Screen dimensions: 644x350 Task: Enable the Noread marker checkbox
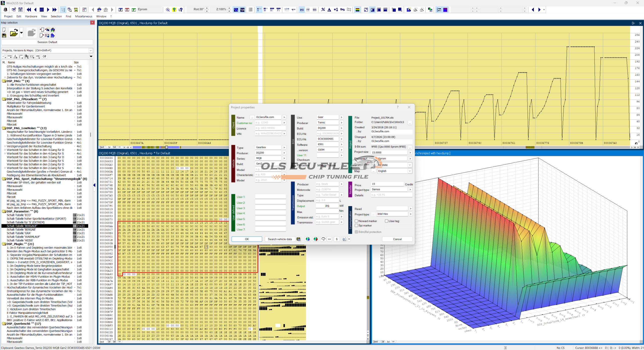click(x=356, y=221)
